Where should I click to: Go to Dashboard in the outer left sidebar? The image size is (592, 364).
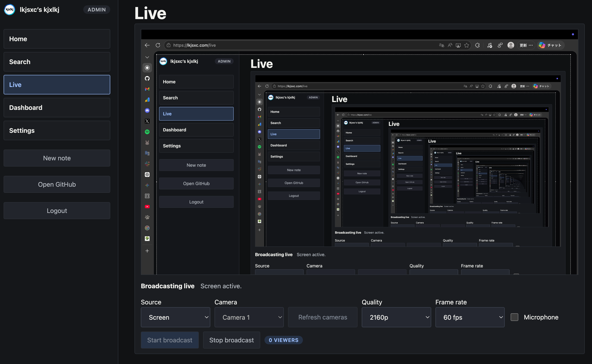[57, 108]
